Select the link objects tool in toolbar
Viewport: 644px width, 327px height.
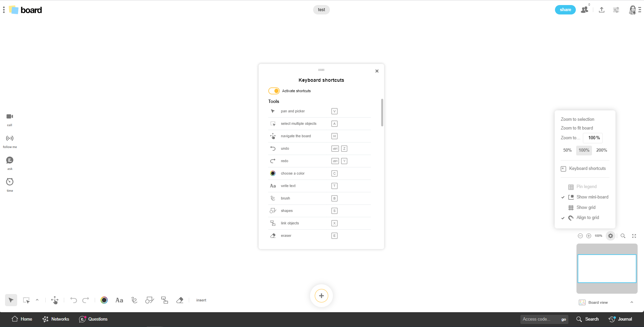click(x=165, y=300)
